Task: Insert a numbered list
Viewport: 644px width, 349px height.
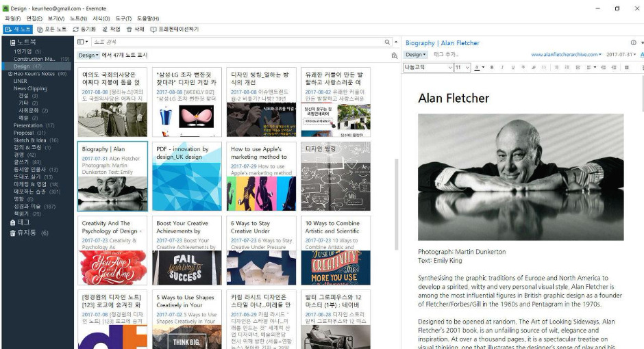Action: point(567,67)
